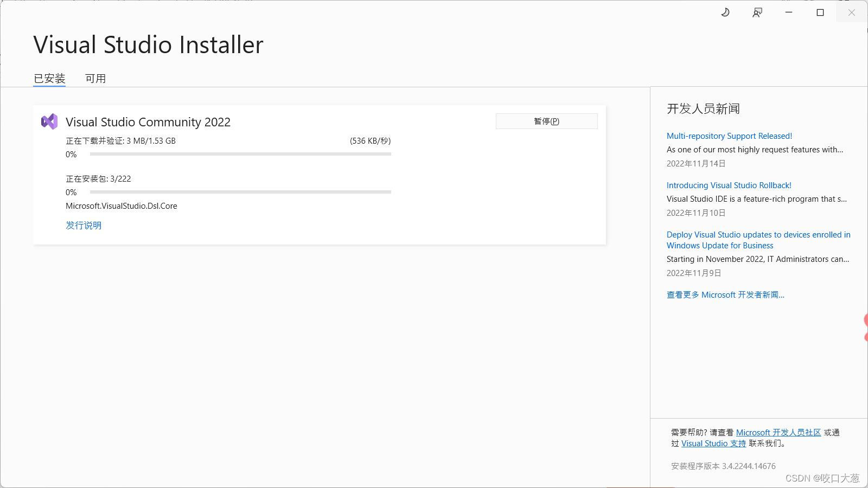Image resolution: width=868 pixels, height=488 pixels.
Task: Click the 2022年11月10日 news date
Action: pyautogui.click(x=696, y=213)
